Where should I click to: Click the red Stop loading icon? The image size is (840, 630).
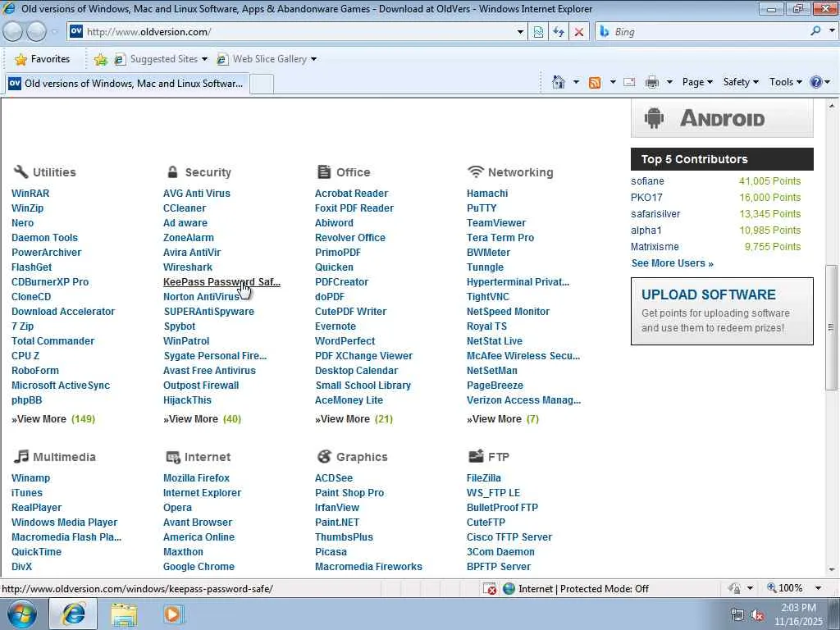click(578, 32)
